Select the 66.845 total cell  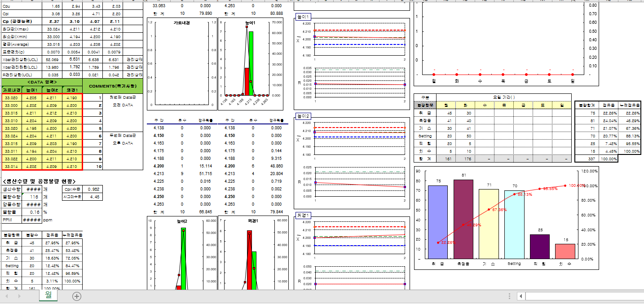pyautogui.click(x=205, y=211)
